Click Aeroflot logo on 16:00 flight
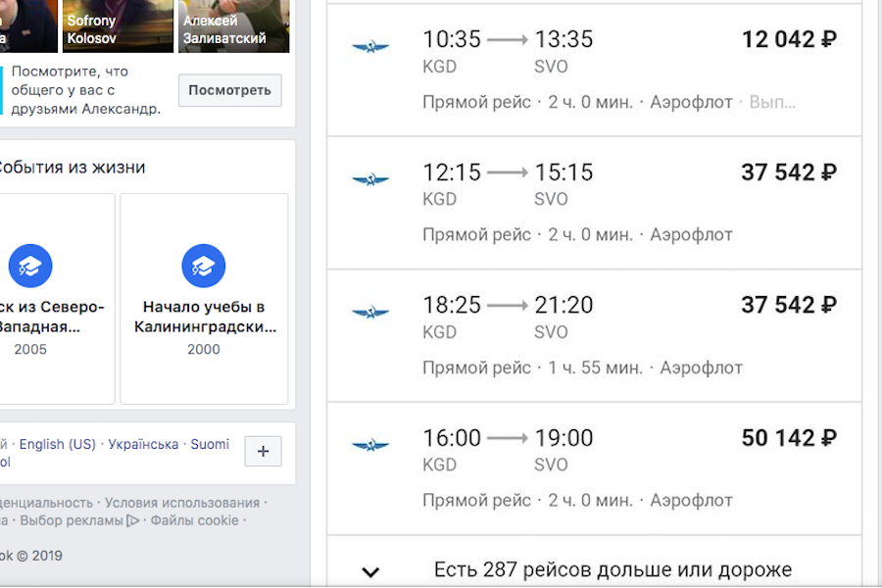The width and height of the screenshot is (882, 588). pyautogui.click(x=370, y=446)
